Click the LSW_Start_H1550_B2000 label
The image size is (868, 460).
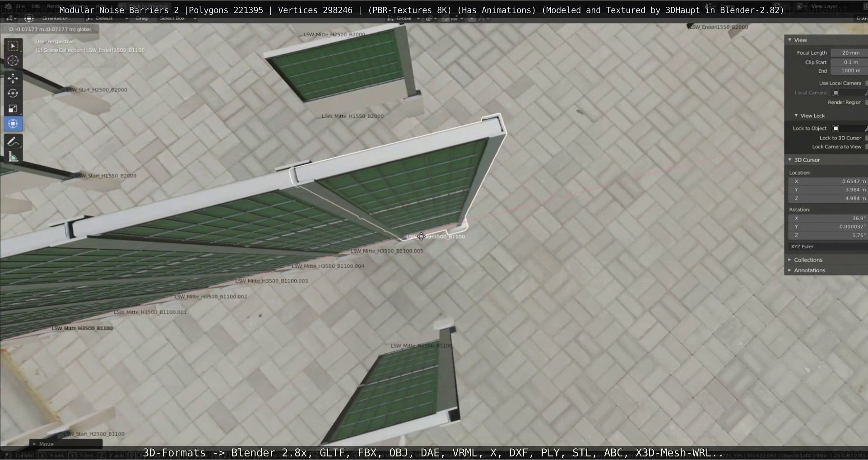pos(106,176)
